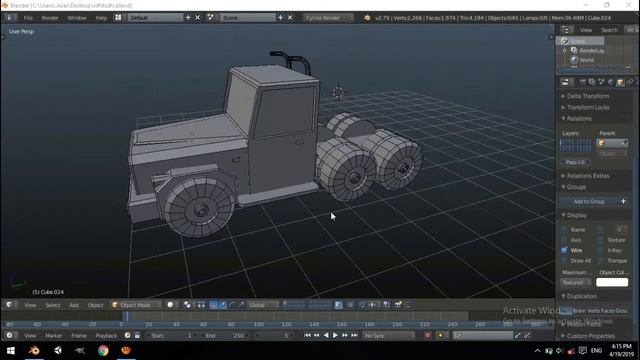Open Google Chrome from the taskbar
This screenshot has width=640, height=360.
(x=103, y=351)
